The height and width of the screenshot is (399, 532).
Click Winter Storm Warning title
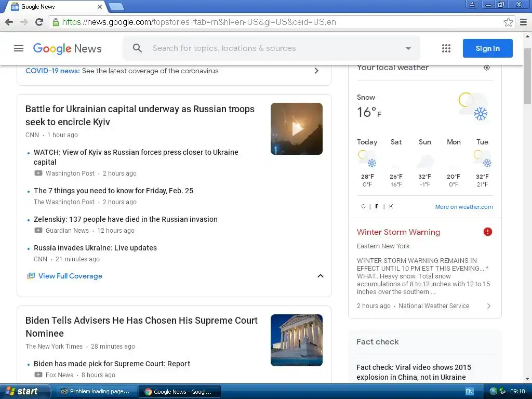[398, 232]
